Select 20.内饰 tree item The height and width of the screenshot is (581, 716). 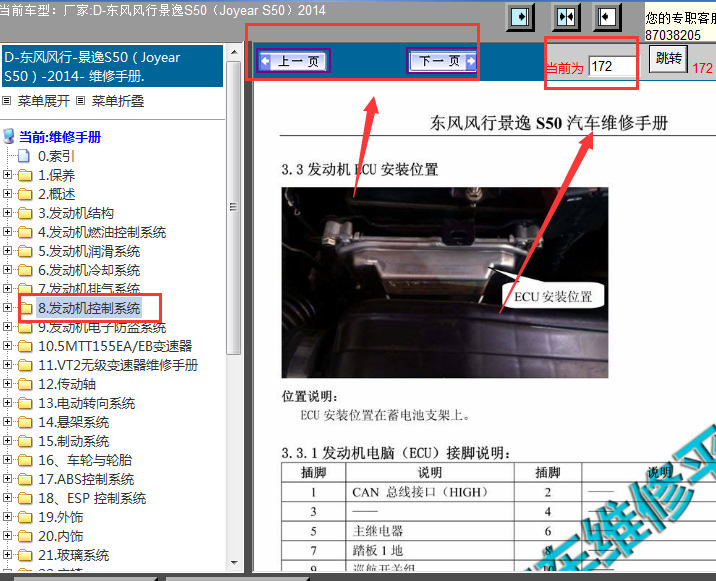(x=61, y=536)
